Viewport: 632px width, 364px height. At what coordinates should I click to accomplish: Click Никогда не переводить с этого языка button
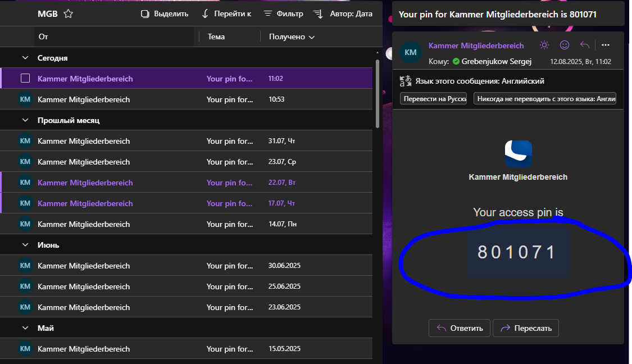(545, 99)
